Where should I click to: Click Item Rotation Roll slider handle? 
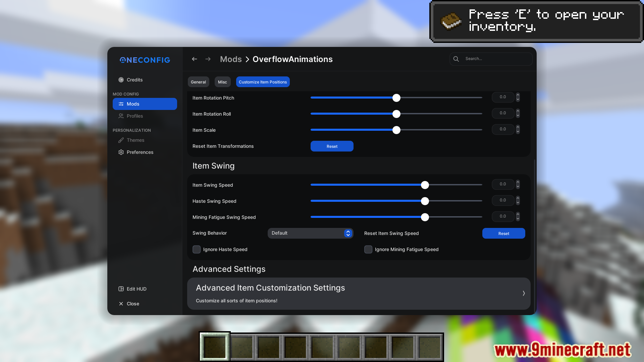pyautogui.click(x=396, y=114)
